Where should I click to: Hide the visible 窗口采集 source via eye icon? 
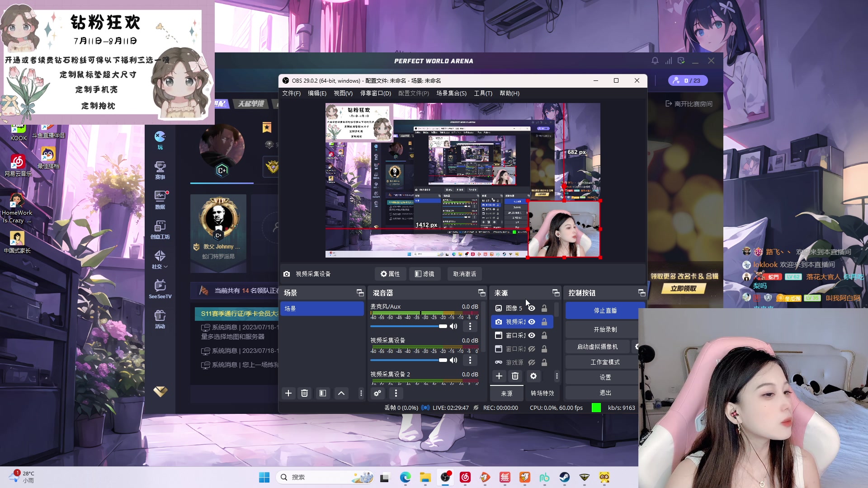click(532, 335)
